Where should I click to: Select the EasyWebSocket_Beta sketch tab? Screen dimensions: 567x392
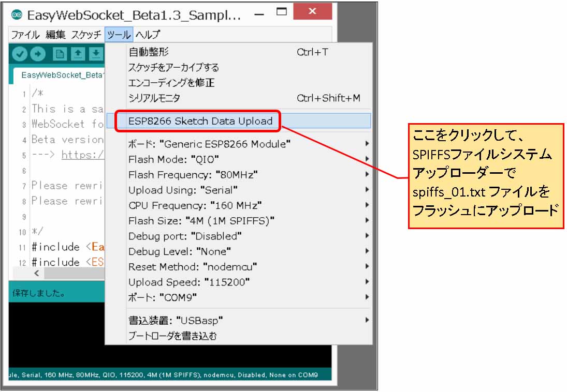(62, 76)
